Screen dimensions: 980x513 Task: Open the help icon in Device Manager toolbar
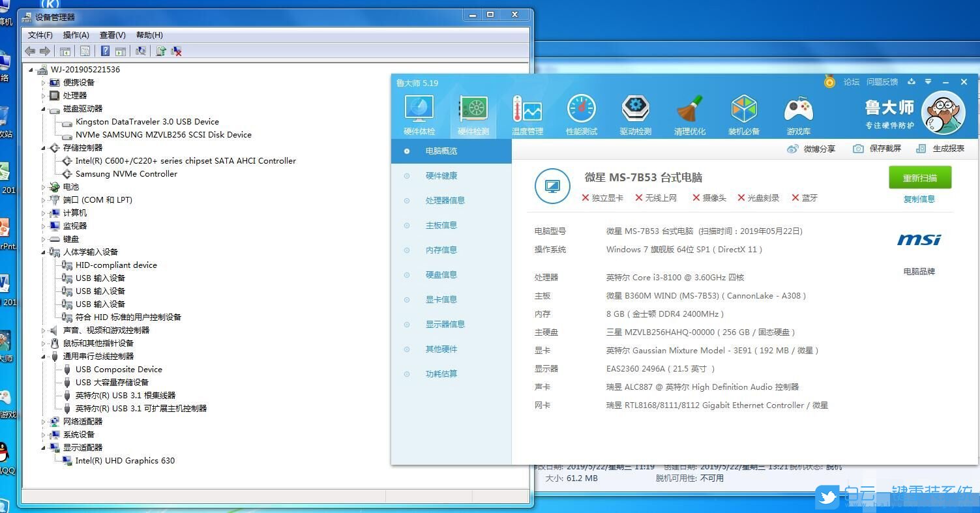[x=105, y=51]
